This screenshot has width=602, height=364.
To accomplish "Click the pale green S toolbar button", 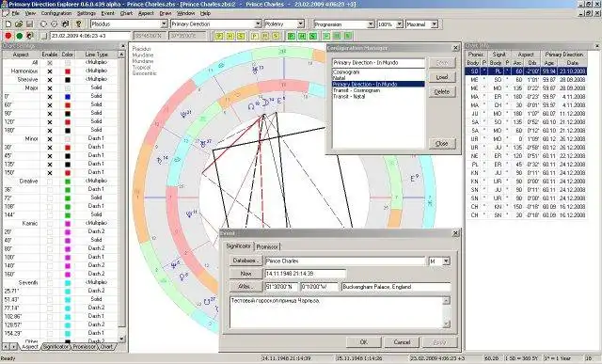I will (x=348, y=36).
